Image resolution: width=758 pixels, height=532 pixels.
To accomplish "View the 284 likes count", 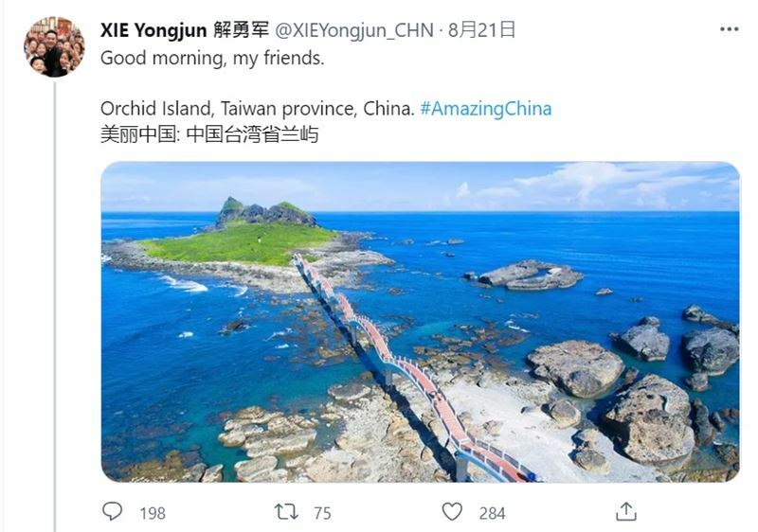I will pos(492,513).
